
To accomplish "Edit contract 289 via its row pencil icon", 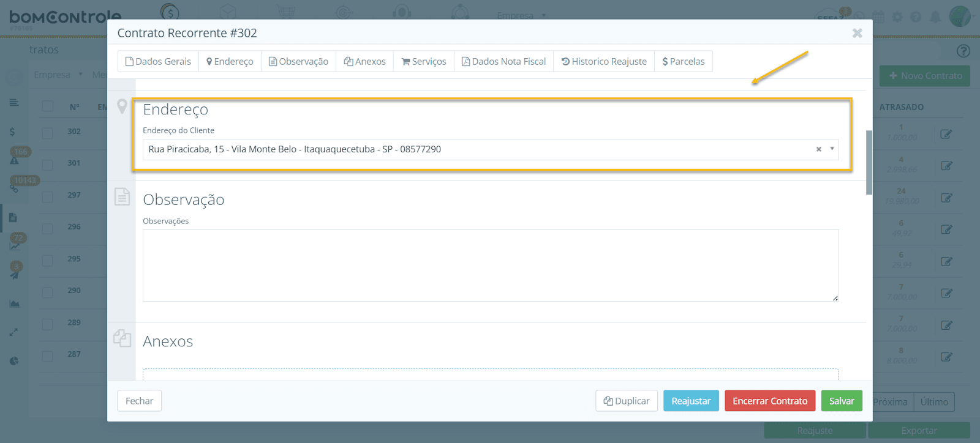I will (x=946, y=325).
